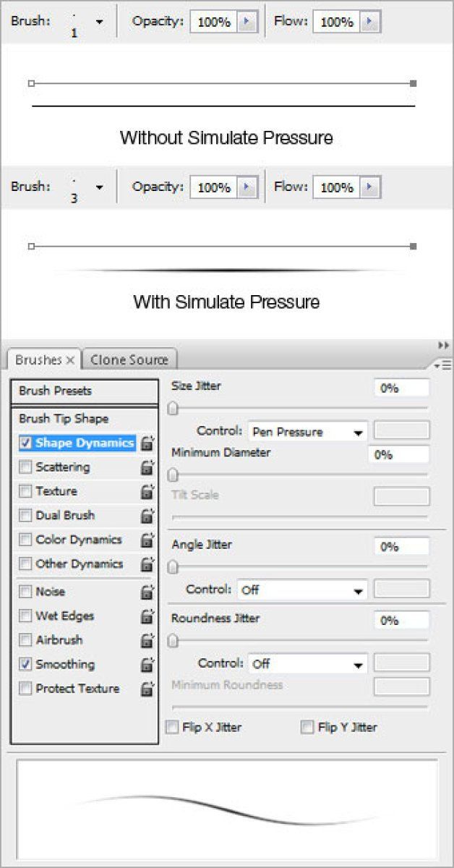Select the Brushes tab

(39, 359)
